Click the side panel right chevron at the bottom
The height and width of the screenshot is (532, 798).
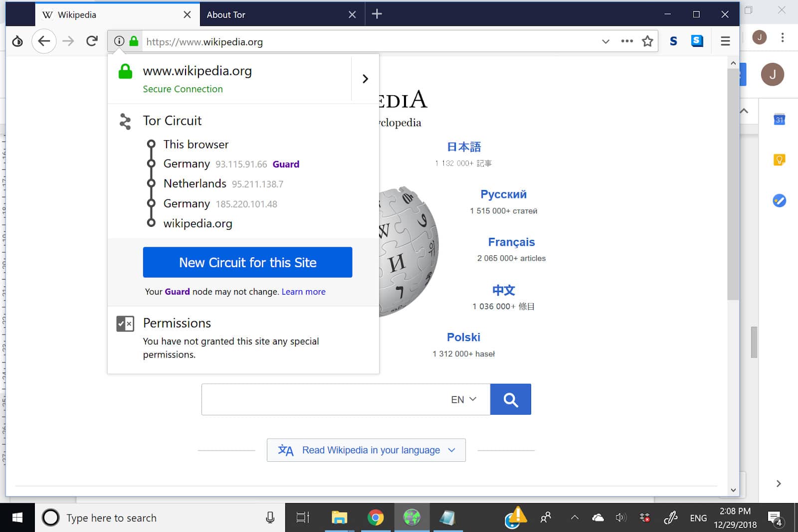click(x=779, y=484)
